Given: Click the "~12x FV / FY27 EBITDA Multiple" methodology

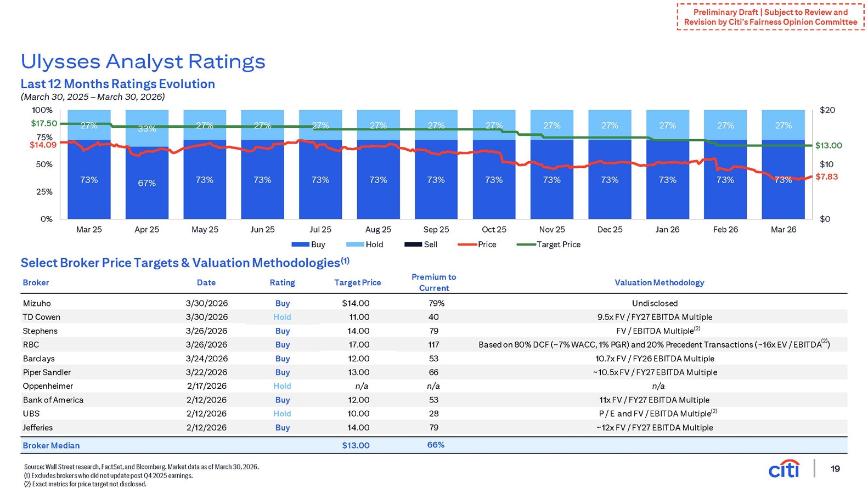Looking at the screenshot, I should click(x=655, y=427).
